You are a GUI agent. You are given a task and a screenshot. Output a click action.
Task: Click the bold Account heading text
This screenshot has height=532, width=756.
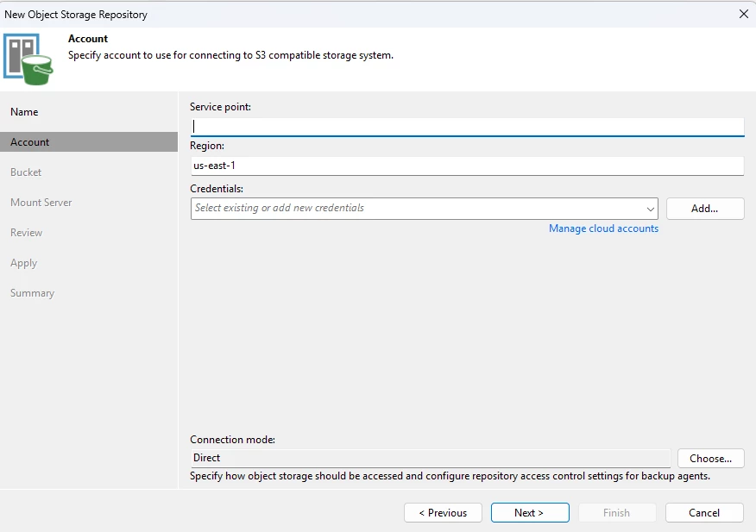88,39
